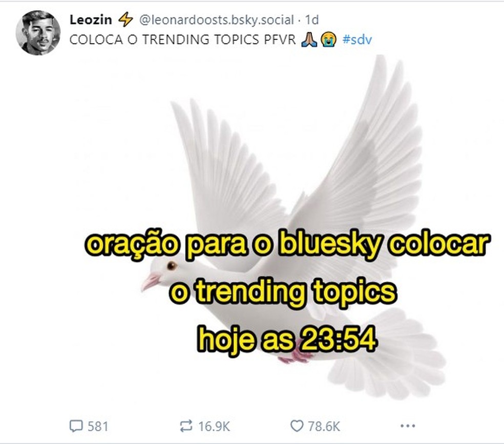The width and height of the screenshot is (504, 444).
Task: Click the 1d timestamp
Action: [311, 20]
